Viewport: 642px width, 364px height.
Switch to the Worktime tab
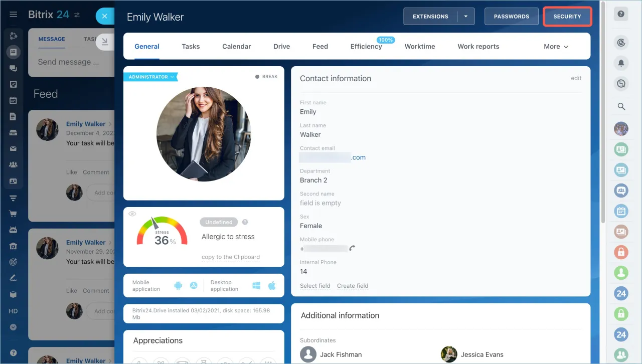coord(420,46)
